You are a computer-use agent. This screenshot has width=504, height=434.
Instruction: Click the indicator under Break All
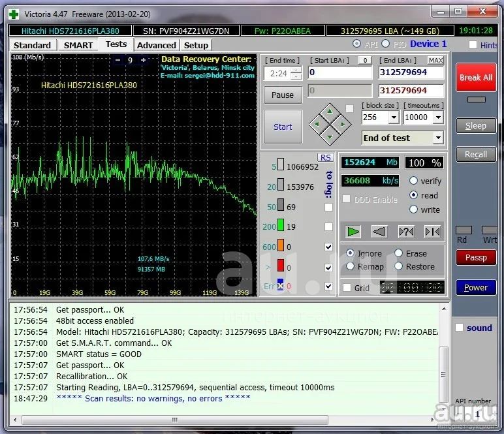[476, 100]
